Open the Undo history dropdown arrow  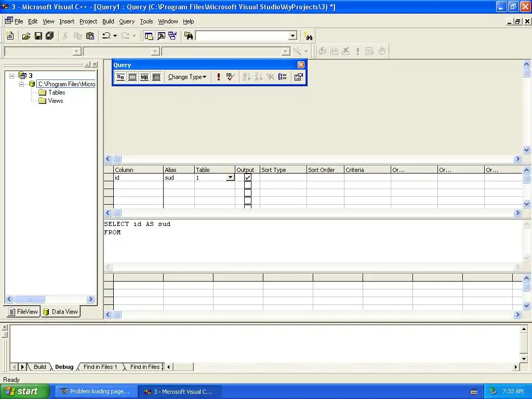(x=115, y=36)
